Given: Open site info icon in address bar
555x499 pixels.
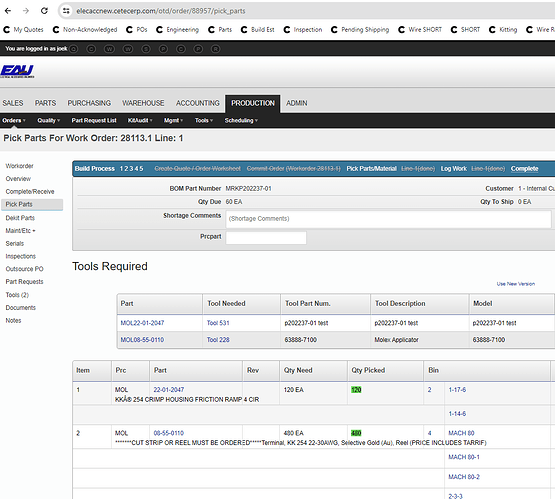Looking at the screenshot, I should 66,11.
